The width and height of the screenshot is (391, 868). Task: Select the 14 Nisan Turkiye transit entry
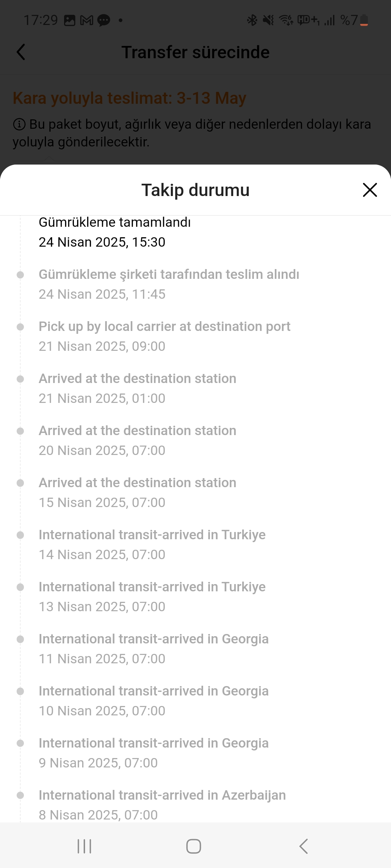tap(152, 544)
